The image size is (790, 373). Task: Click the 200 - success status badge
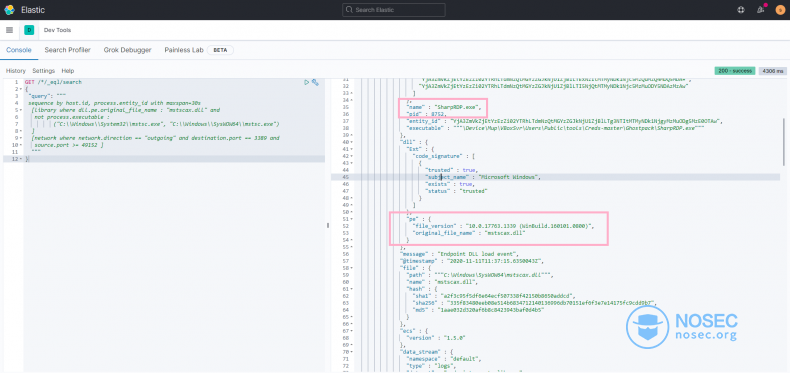point(735,71)
